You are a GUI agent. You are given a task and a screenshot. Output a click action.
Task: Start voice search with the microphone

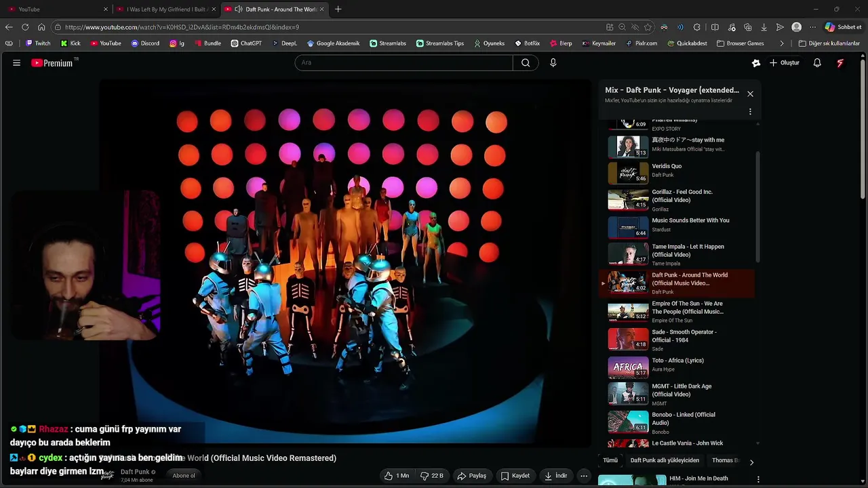pos(553,63)
